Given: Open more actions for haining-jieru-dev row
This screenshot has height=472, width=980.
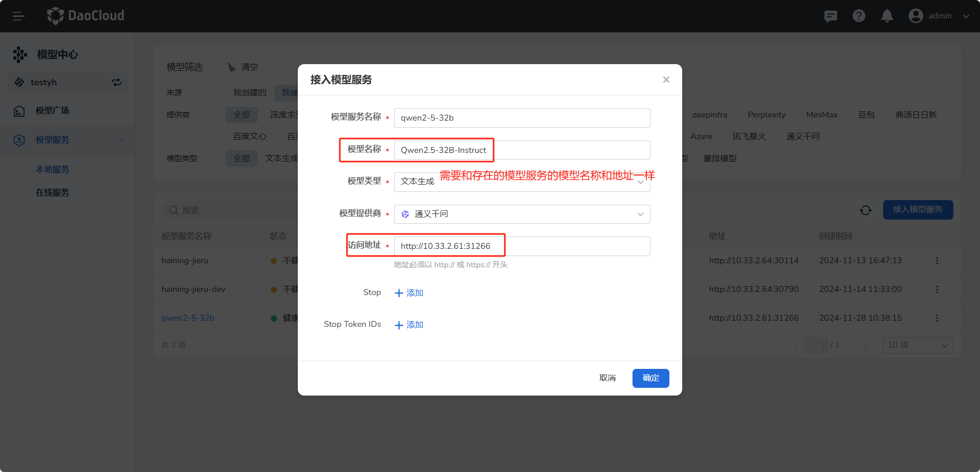Looking at the screenshot, I should click(937, 289).
